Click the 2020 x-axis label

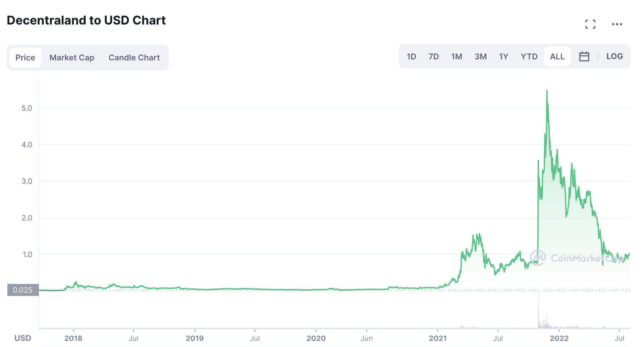tap(316, 338)
